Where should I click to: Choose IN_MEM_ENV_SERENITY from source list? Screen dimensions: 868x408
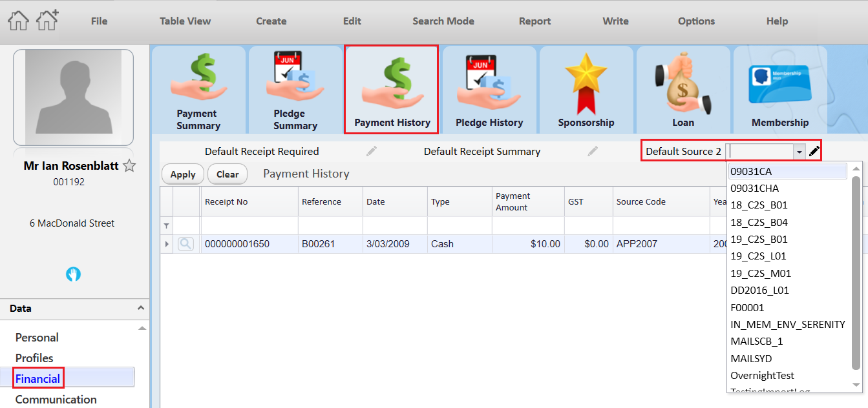tap(787, 324)
